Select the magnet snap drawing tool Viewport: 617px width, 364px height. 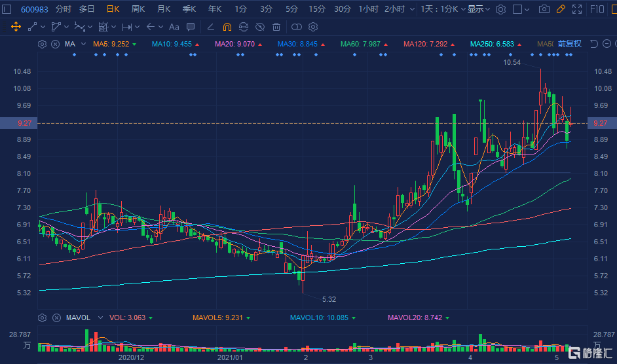coord(227,27)
